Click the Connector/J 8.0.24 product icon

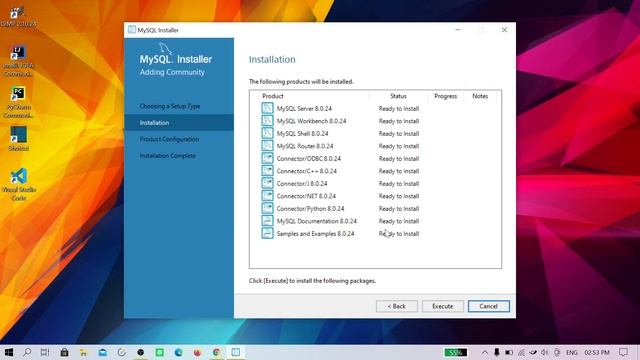pyautogui.click(x=267, y=183)
